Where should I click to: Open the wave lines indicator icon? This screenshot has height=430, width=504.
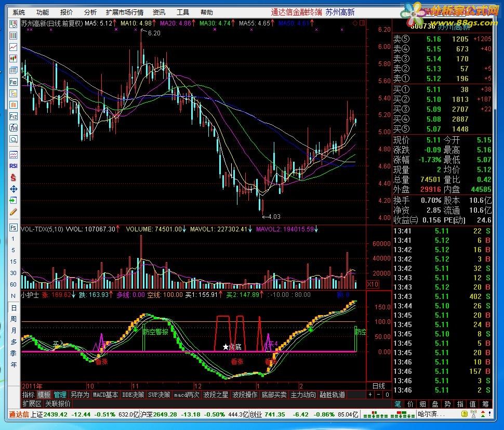[x=13, y=155]
